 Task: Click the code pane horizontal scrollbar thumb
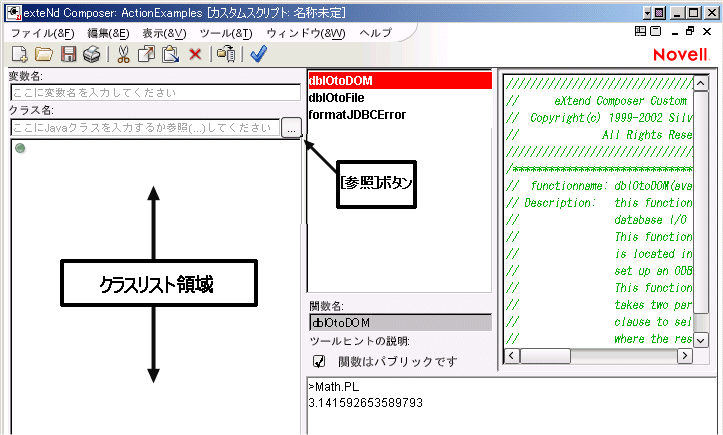click(545, 356)
